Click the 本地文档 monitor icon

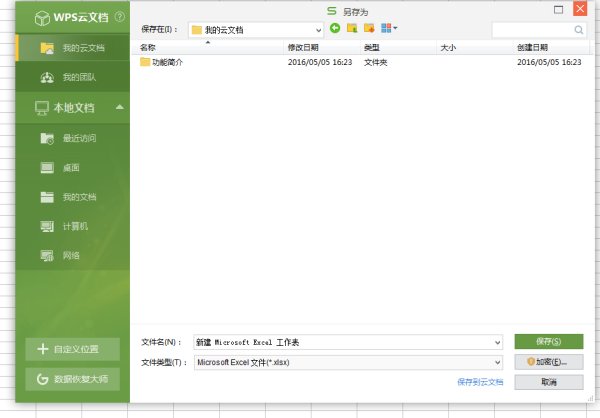click(42, 108)
